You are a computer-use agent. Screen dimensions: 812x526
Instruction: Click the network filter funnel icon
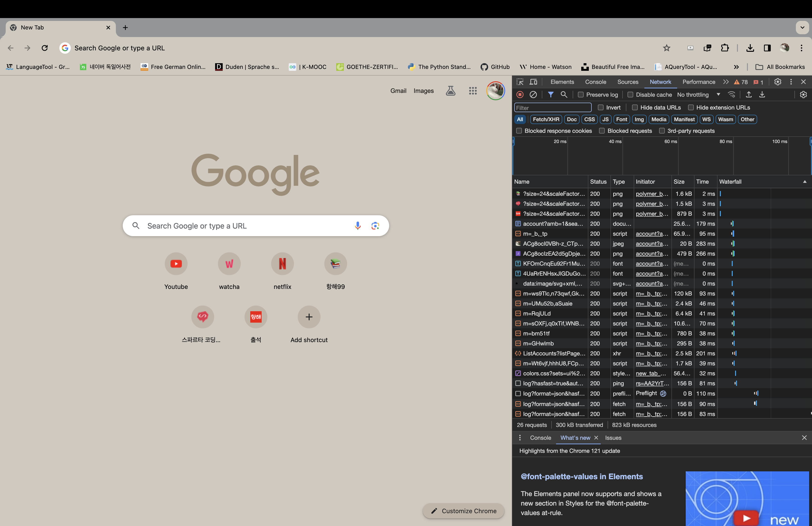tap(550, 95)
